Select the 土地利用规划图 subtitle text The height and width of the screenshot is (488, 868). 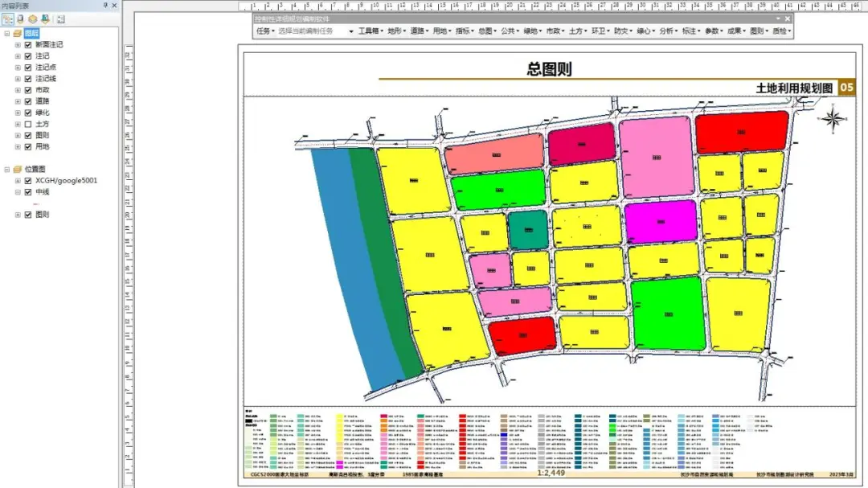794,88
